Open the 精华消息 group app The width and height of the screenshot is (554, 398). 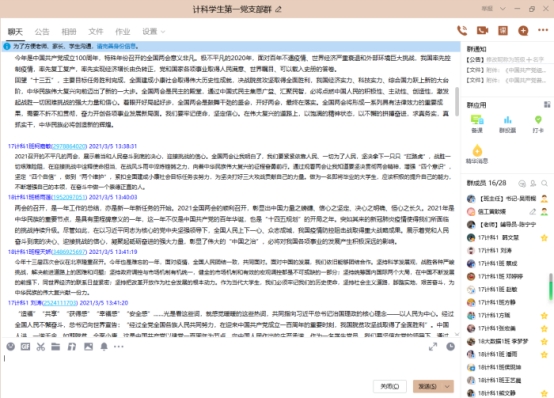click(x=477, y=154)
